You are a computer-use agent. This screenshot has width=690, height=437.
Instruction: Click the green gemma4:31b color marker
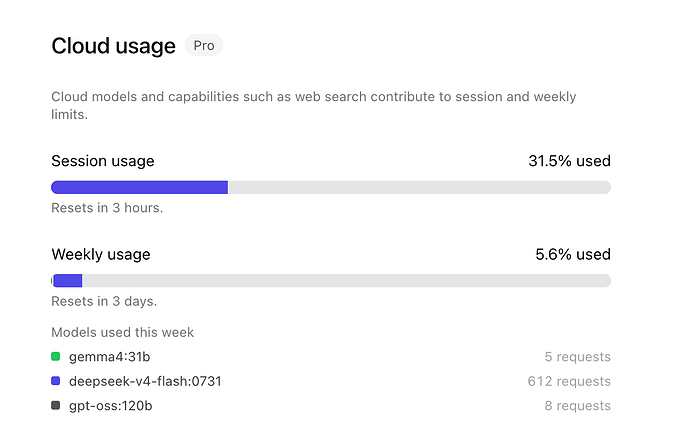[55, 356]
